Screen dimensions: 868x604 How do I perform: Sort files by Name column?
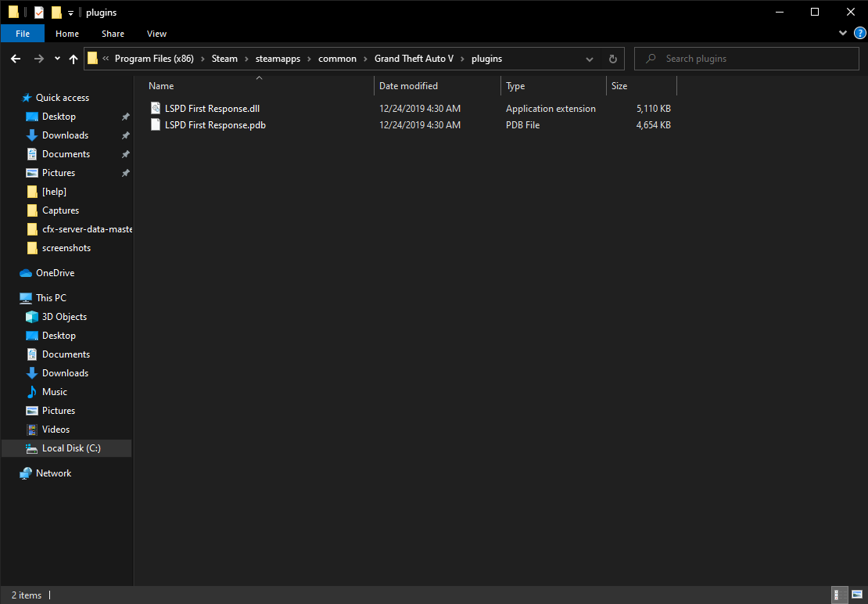[259, 86]
